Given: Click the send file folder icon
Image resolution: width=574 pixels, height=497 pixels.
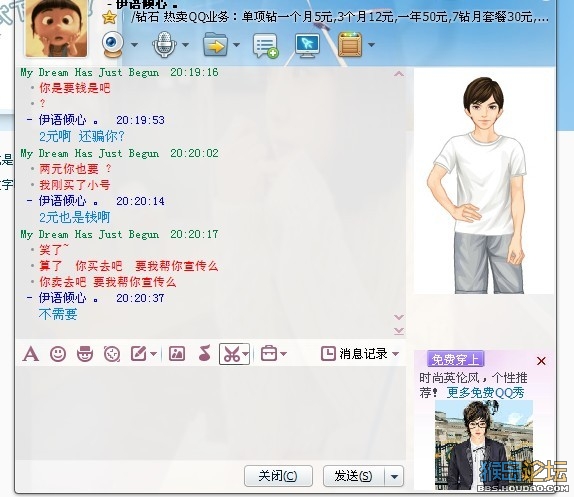Looking at the screenshot, I should pos(216,45).
